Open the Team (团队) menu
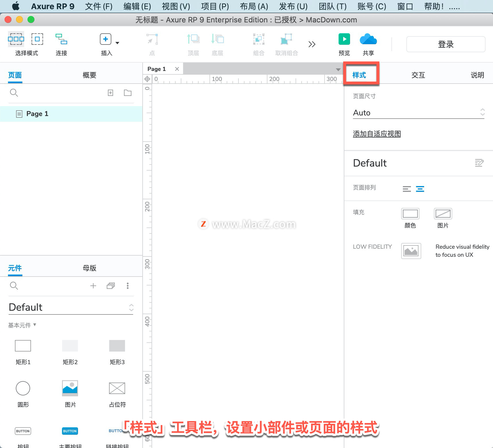 tap(333, 6)
